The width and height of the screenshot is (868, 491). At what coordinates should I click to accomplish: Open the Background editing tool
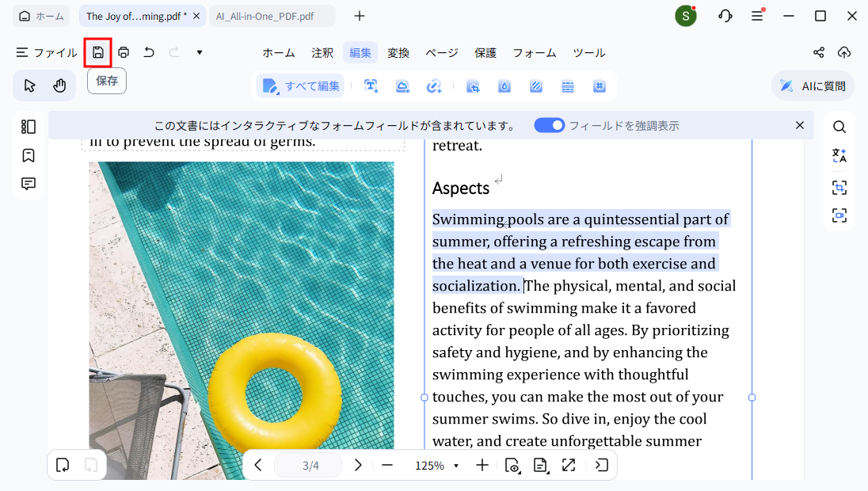pyautogui.click(x=536, y=86)
